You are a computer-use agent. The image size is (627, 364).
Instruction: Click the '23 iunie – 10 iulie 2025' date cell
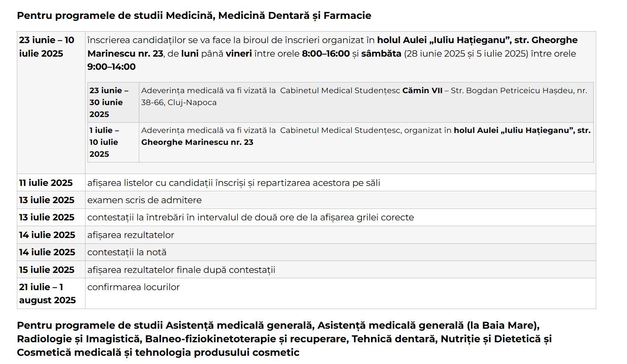tap(47, 47)
